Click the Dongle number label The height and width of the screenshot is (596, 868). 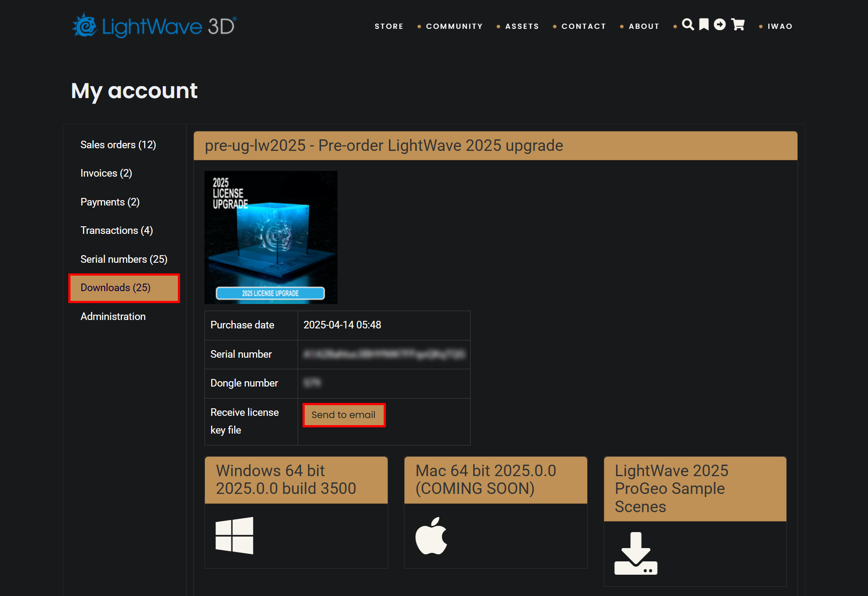[x=244, y=383]
